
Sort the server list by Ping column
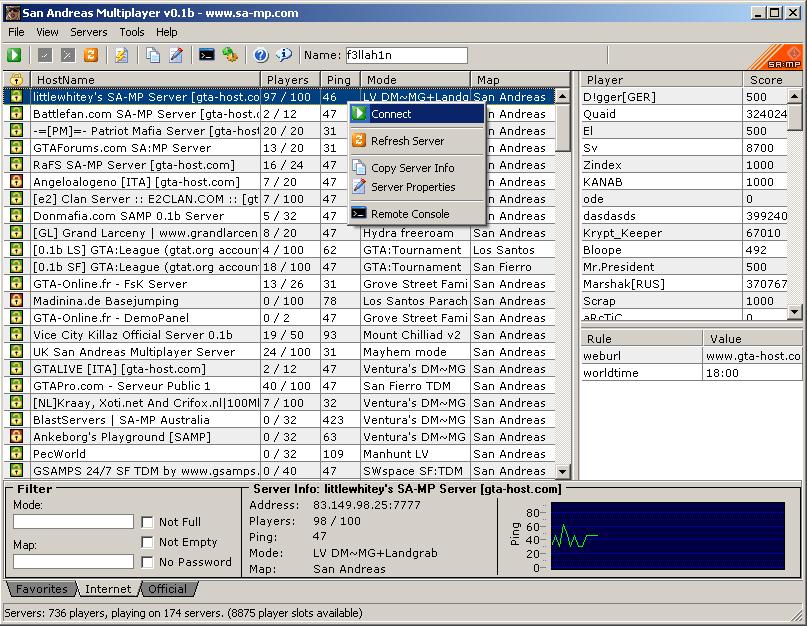point(339,80)
